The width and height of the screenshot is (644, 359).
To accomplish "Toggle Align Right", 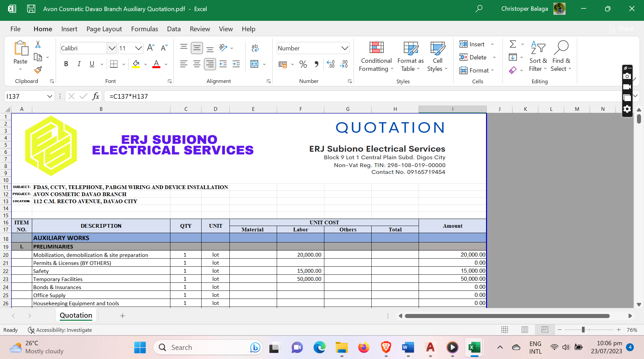I will [210, 64].
